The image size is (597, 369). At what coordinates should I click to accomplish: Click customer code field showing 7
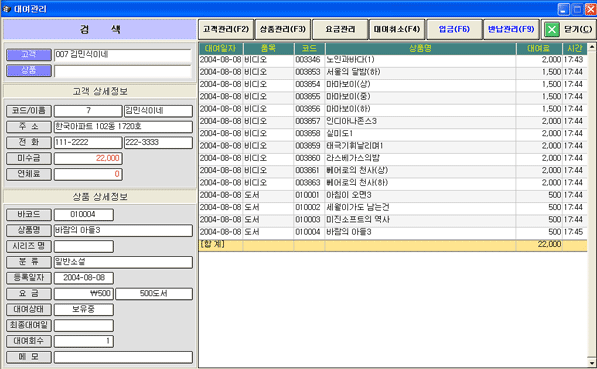pyautogui.click(x=88, y=111)
